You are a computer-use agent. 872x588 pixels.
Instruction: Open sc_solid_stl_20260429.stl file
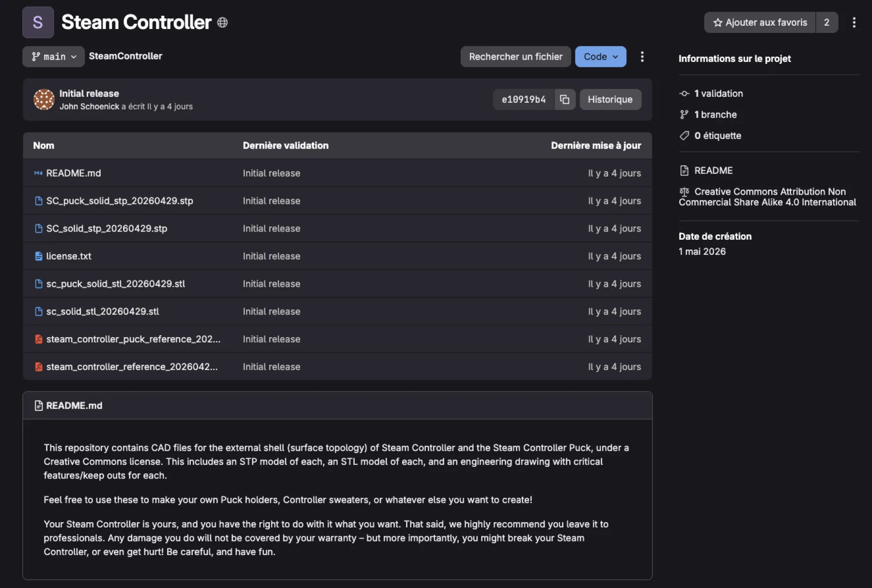(103, 311)
